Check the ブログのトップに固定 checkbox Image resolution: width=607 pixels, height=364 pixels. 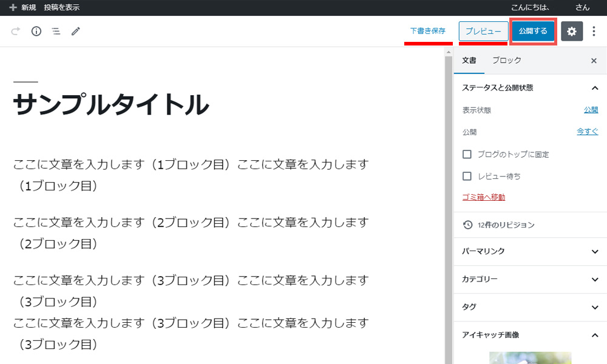click(x=467, y=154)
